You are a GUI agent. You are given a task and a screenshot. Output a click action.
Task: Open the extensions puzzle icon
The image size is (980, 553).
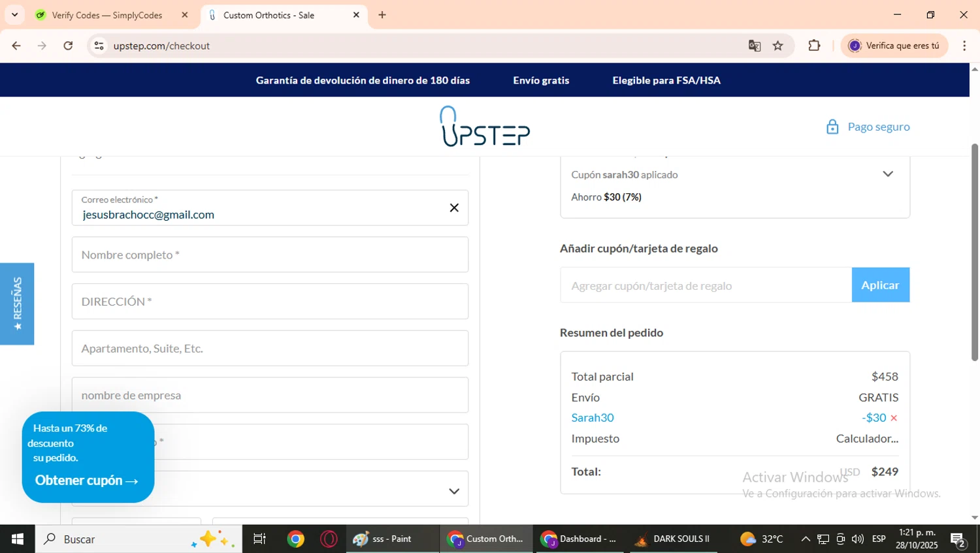click(814, 46)
